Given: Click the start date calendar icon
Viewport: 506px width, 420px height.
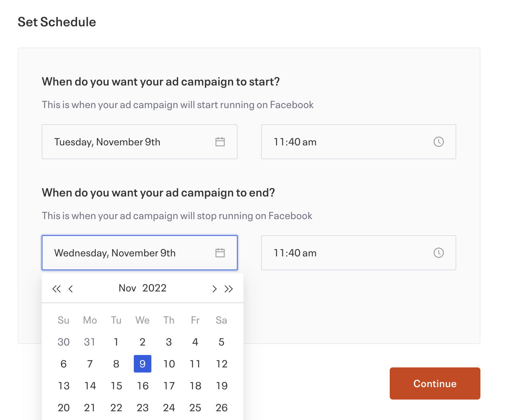Looking at the screenshot, I should click(x=220, y=142).
